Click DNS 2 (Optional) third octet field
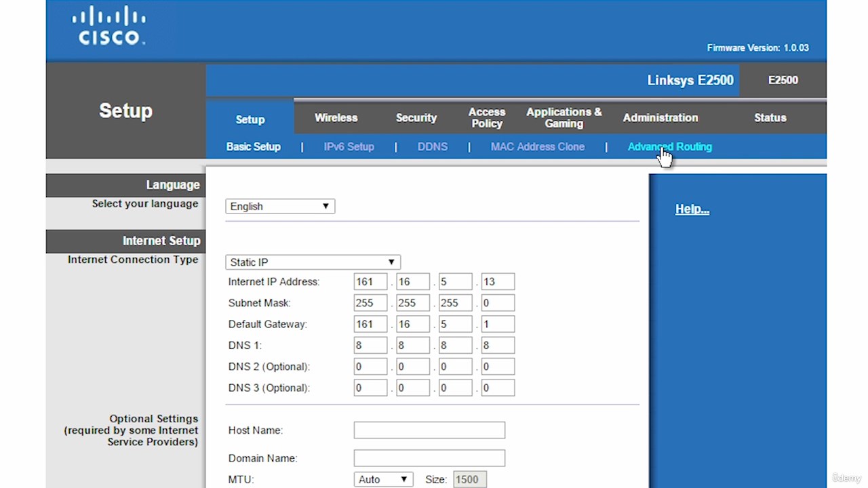Screen dimensions: 868x488 (455, 367)
